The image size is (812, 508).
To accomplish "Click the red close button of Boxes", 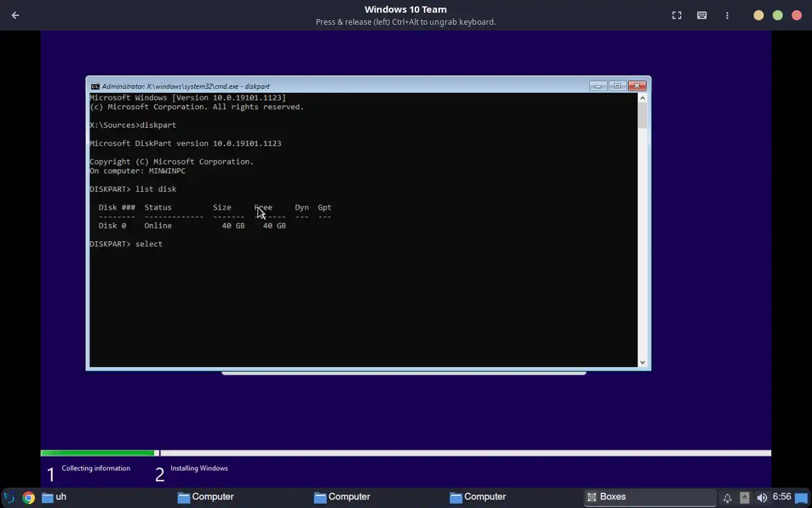I will pos(797,15).
